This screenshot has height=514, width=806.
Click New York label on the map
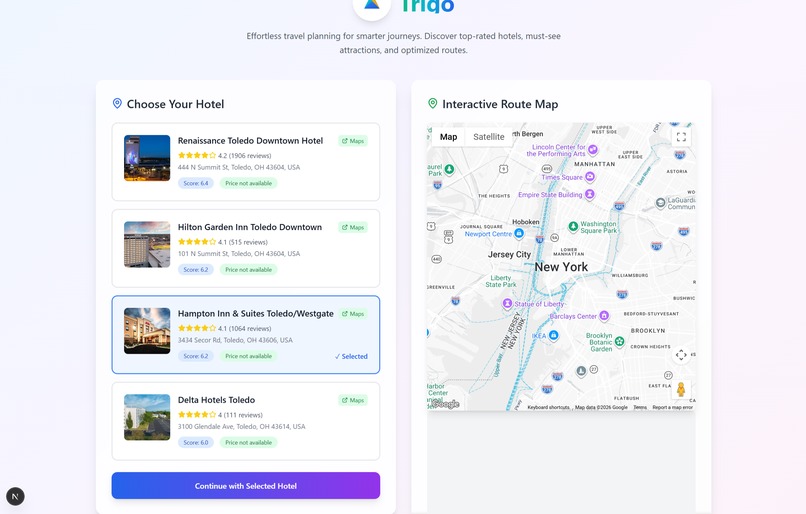click(561, 267)
